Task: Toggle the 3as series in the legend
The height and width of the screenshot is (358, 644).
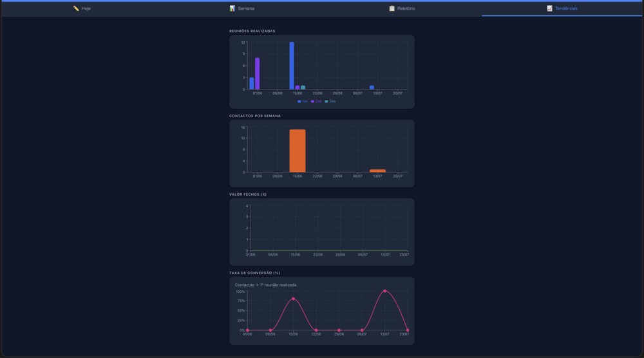Action: [330, 101]
